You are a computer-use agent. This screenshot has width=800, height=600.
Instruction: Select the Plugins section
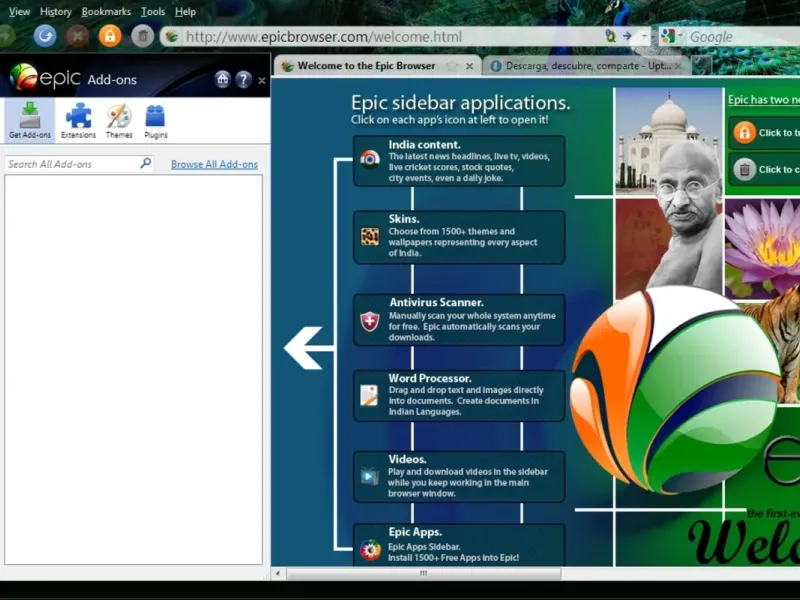(156, 120)
